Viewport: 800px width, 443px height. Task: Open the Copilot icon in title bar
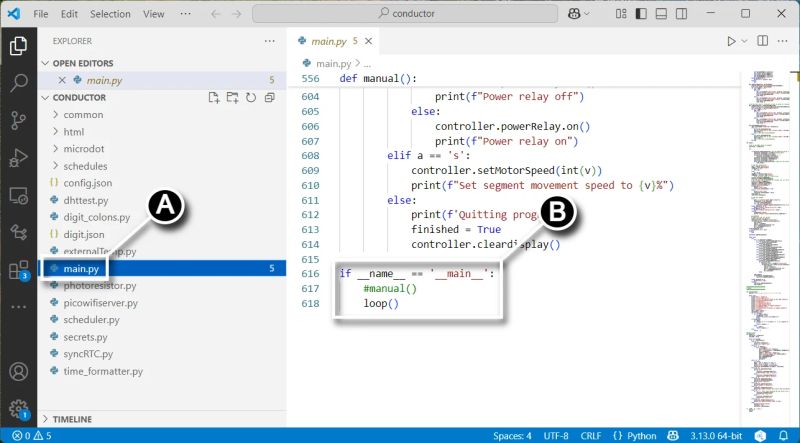coord(574,14)
